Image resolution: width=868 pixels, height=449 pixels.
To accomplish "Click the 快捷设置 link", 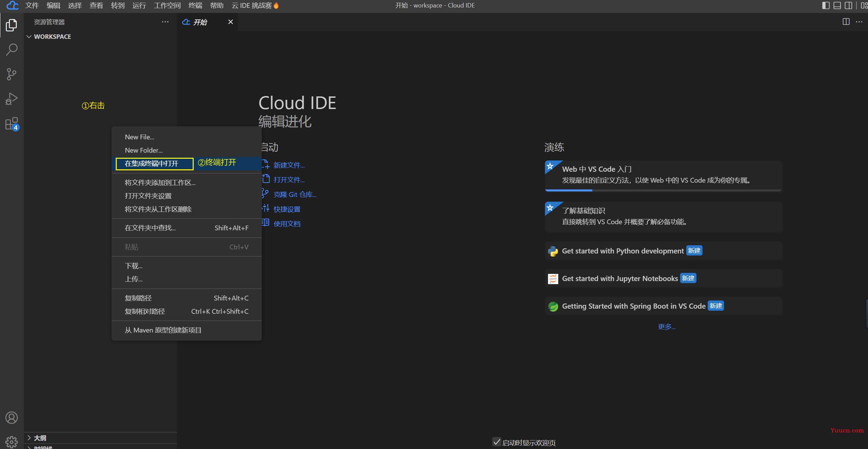I will click(x=287, y=209).
